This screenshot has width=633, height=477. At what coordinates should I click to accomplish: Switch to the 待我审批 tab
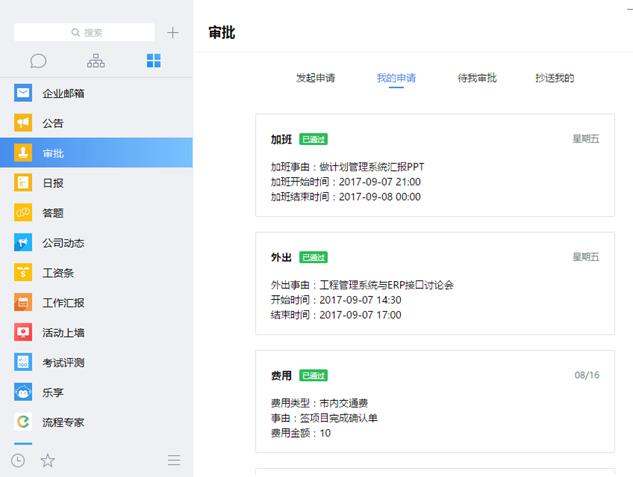477,78
